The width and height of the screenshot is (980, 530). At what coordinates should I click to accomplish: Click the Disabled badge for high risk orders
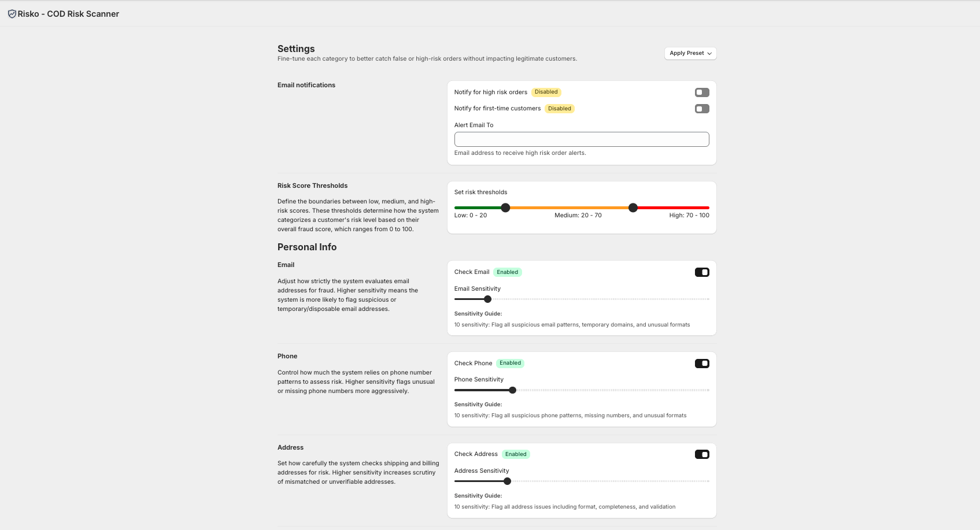(546, 92)
